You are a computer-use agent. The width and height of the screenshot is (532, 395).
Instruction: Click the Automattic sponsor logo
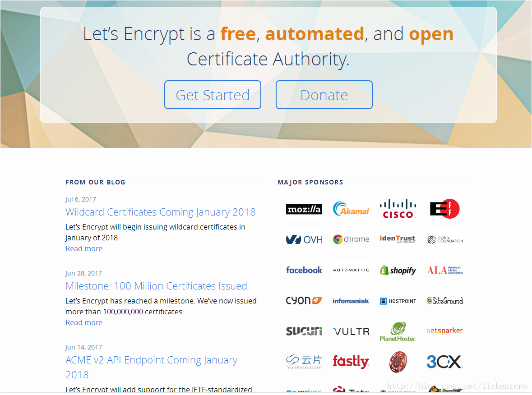point(351,270)
